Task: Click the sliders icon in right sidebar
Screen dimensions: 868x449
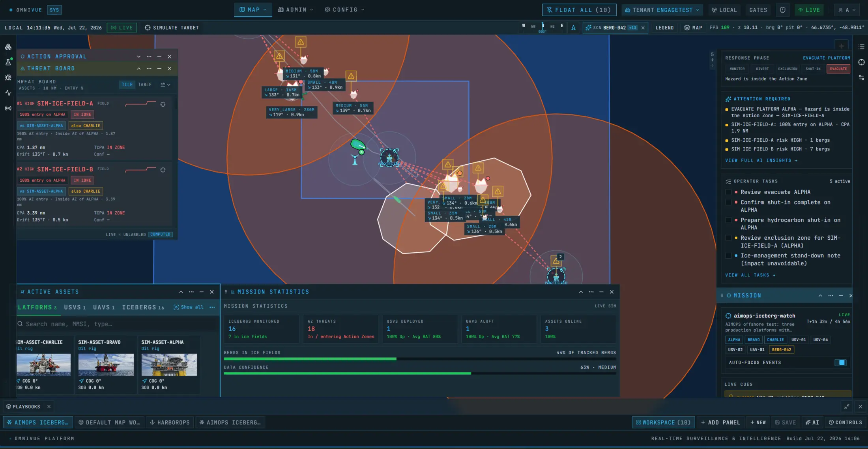Action: pyautogui.click(x=861, y=78)
